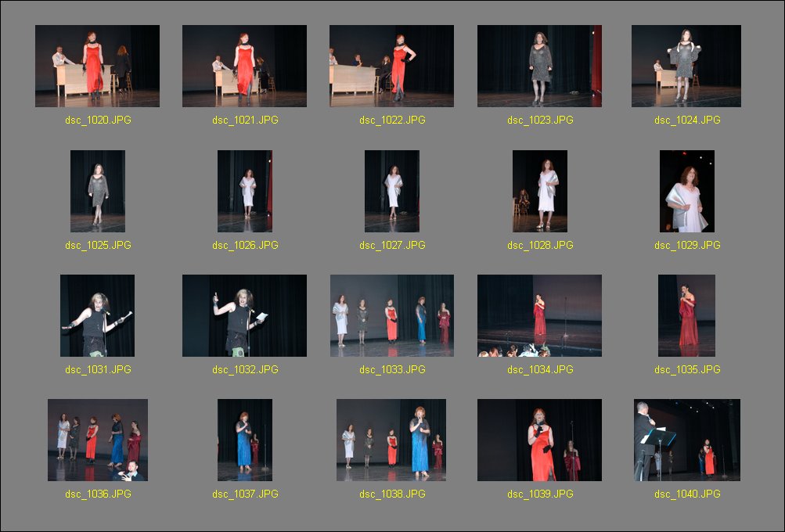Click the thumbnail above dsc_1026.JPG
This screenshot has height=532, width=785.
coord(245,191)
